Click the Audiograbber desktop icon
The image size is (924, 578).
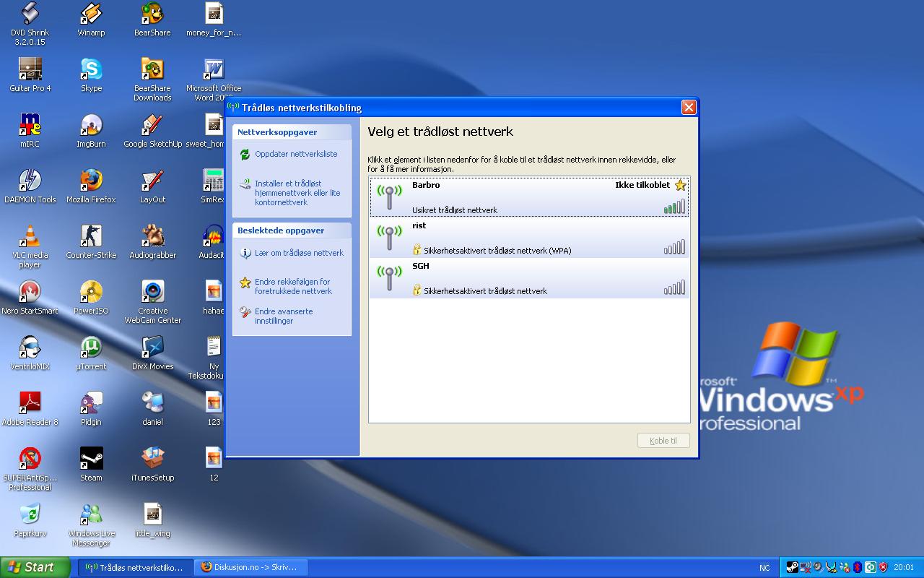[x=152, y=242]
